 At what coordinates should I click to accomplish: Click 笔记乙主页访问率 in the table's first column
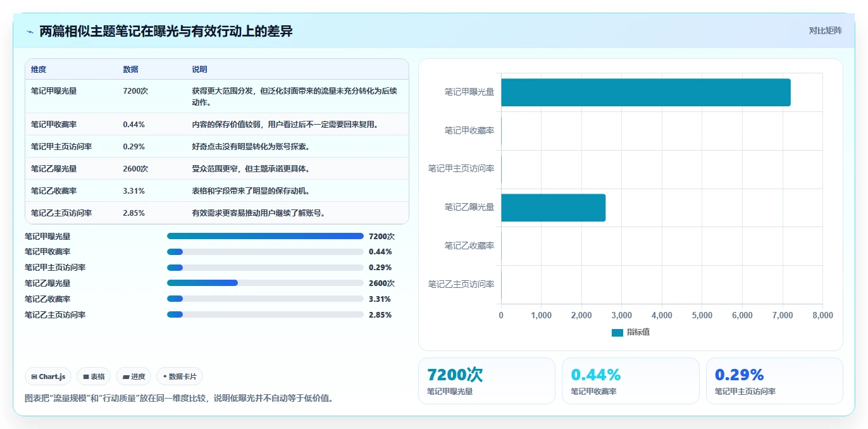pos(61,213)
